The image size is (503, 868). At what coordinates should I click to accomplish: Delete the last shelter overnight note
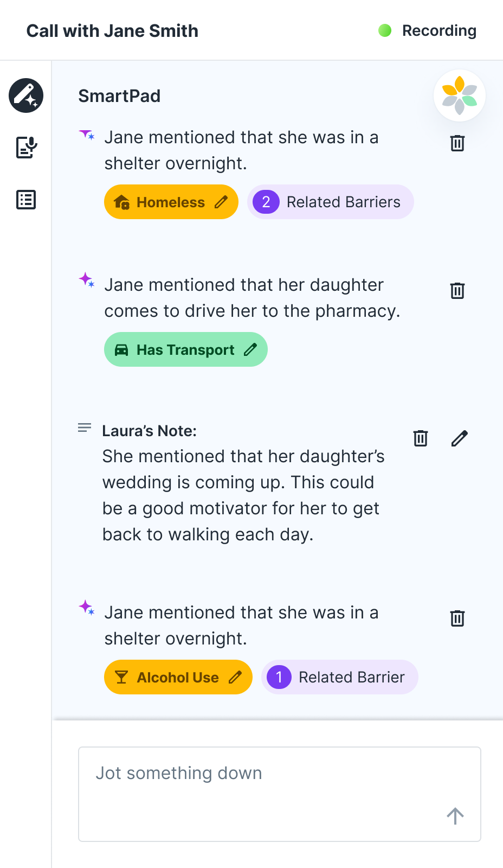tap(457, 618)
